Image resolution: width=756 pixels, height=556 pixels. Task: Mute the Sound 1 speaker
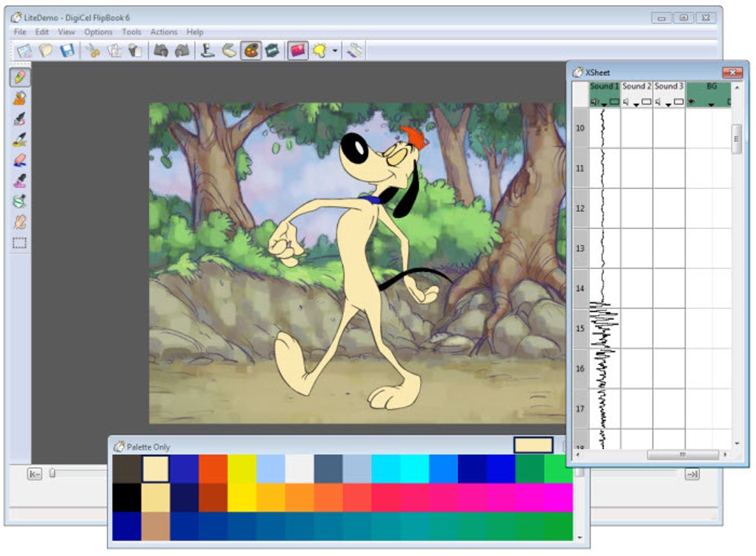point(595,102)
